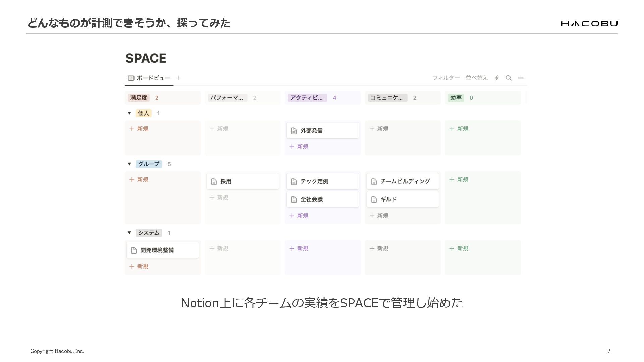Select the 効率 column header tag

[456, 98]
